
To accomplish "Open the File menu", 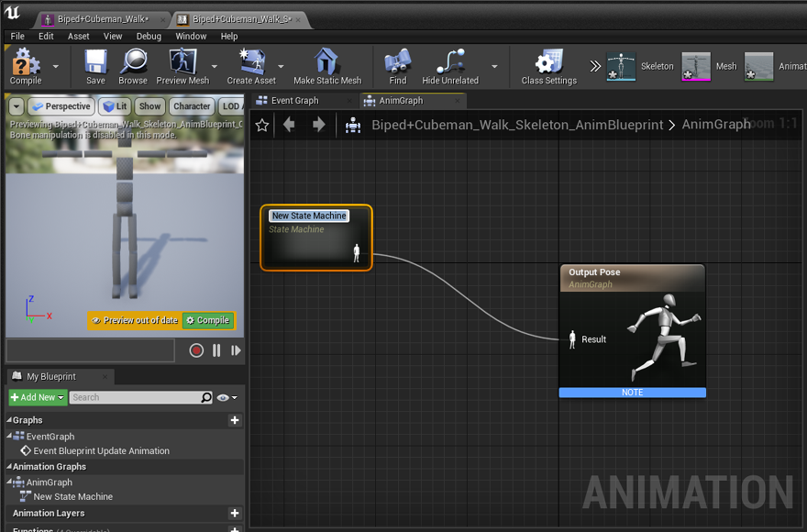I will click(x=17, y=36).
